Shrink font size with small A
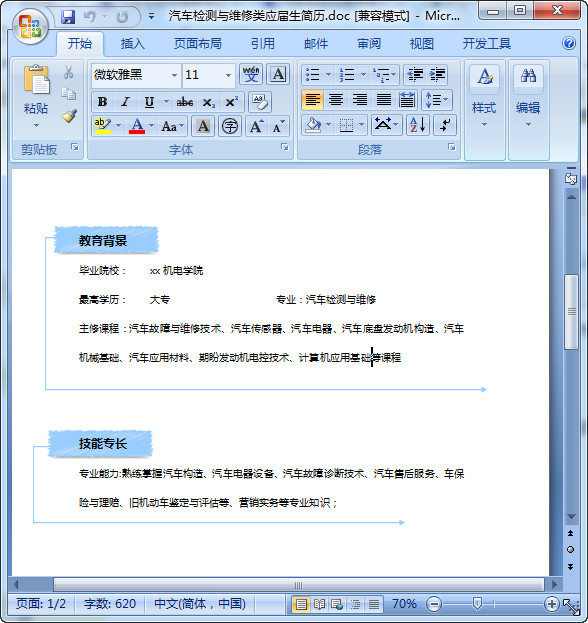 coord(279,127)
